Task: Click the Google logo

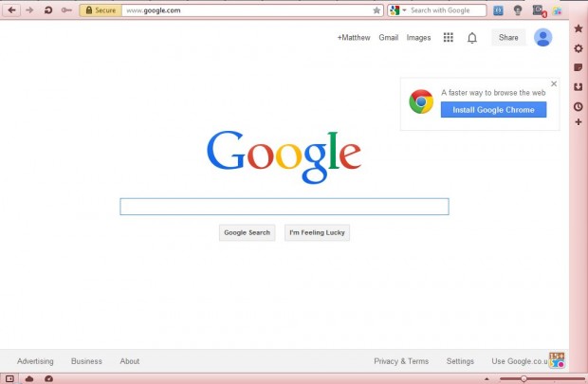Action: point(284,156)
